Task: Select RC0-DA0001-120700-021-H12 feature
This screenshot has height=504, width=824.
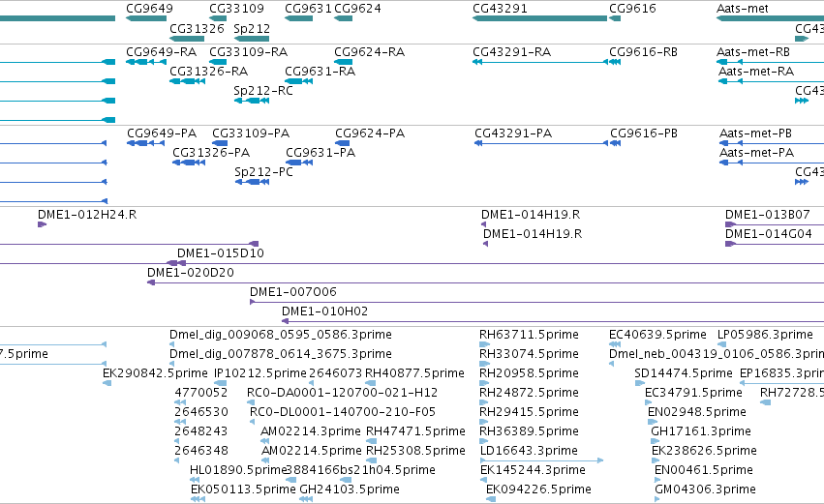Action: [x=342, y=393]
